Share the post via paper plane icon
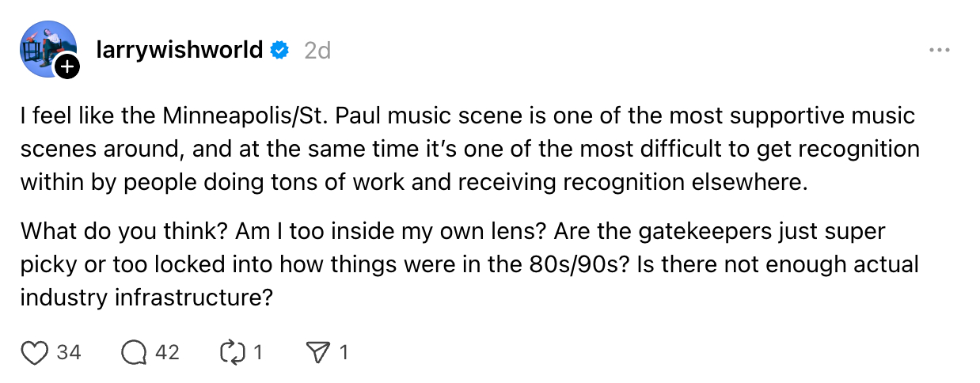980x383 pixels. pyautogui.click(x=317, y=352)
